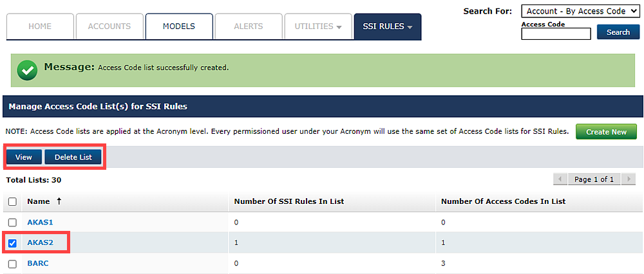The width and height of the screenshot is (644, 274).
Task: Click the Delete List button
Action: 73,158
